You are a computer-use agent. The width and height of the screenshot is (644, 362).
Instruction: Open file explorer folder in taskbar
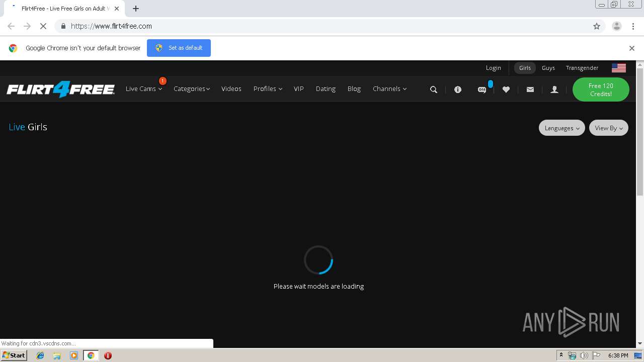click(57, 355)
